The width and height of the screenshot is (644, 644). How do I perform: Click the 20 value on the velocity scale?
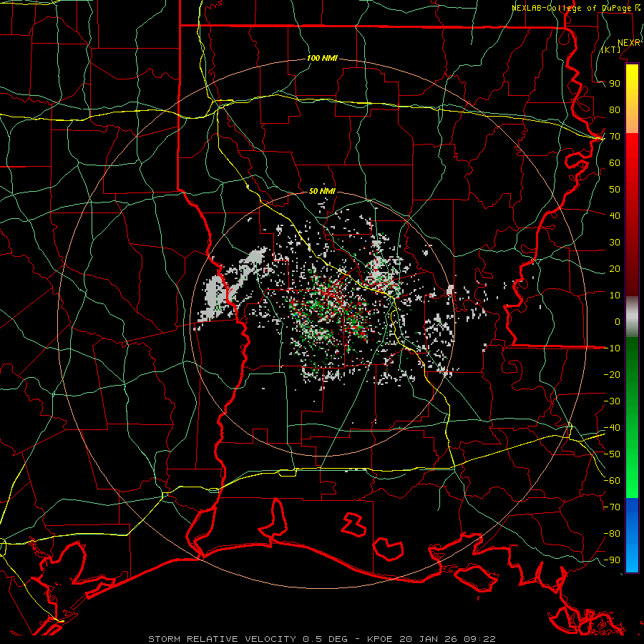point(615,269)
